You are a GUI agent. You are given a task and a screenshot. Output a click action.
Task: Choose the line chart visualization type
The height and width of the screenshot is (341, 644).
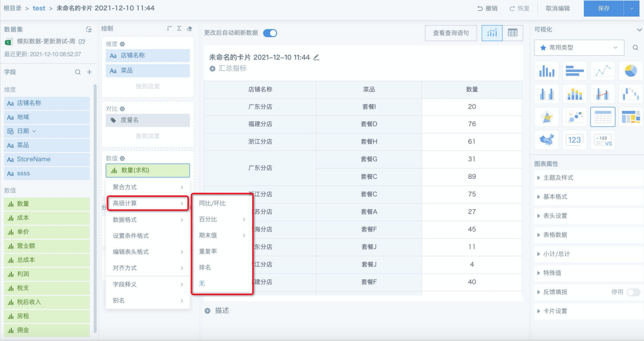(x=602, y=71)
